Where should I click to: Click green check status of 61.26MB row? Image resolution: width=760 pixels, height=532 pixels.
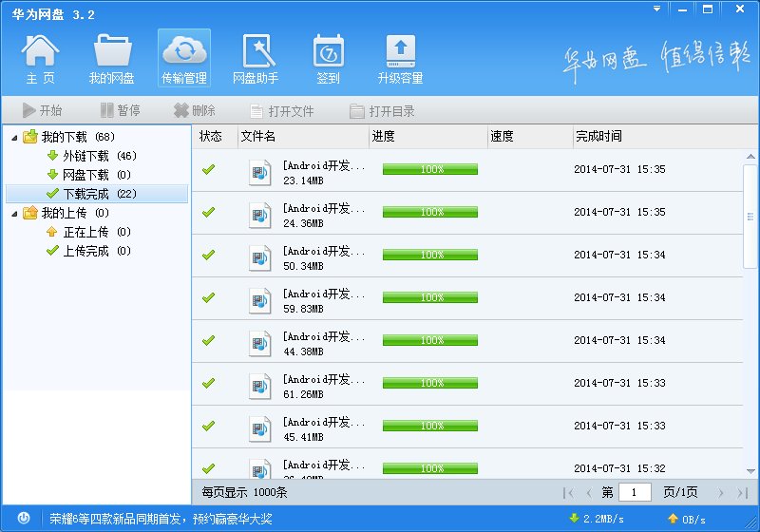pos(208,383)
